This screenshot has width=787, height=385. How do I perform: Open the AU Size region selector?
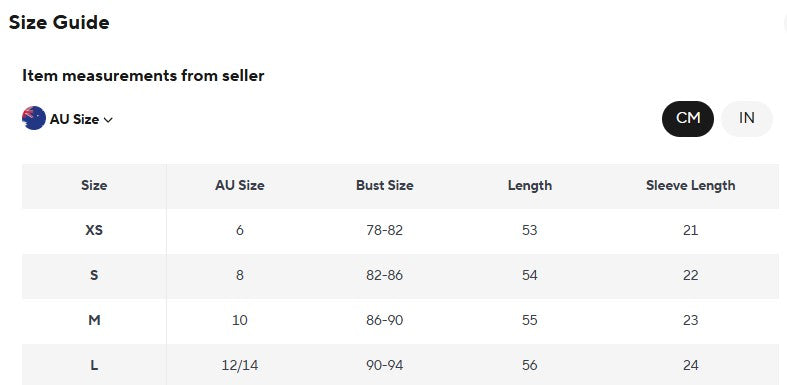click(x=68, y=119)
